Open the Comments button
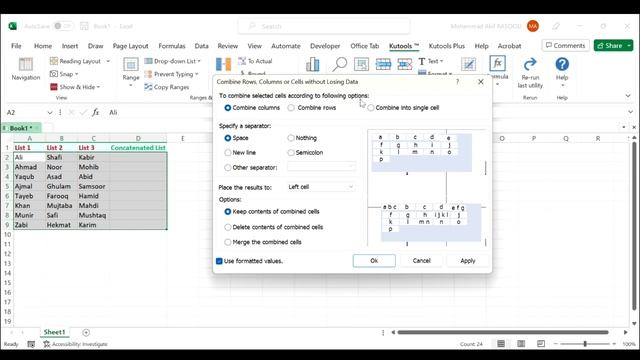Image resolution: width=640 pixels, height=360 pixels. pos(565,46)
